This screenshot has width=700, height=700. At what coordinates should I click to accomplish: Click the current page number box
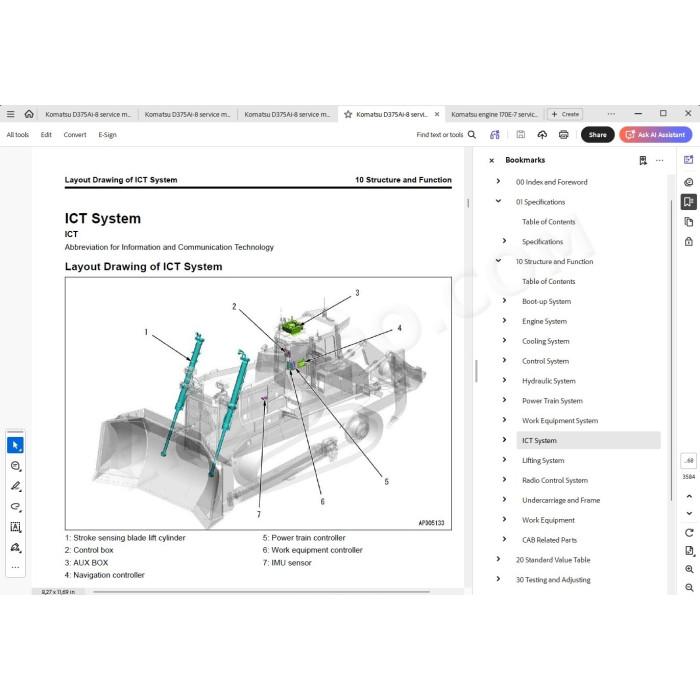tap(689, 461)
